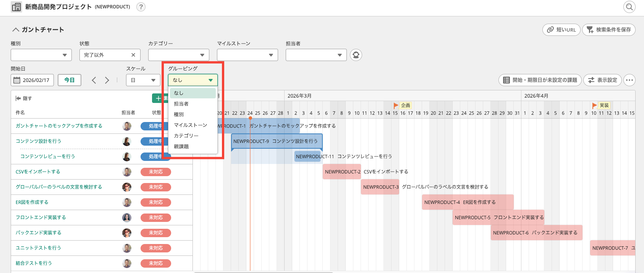Open issue グローバルバーのラベルの文言を検討する link
This screenshot has width=644, height=273.
click(59, 187)
